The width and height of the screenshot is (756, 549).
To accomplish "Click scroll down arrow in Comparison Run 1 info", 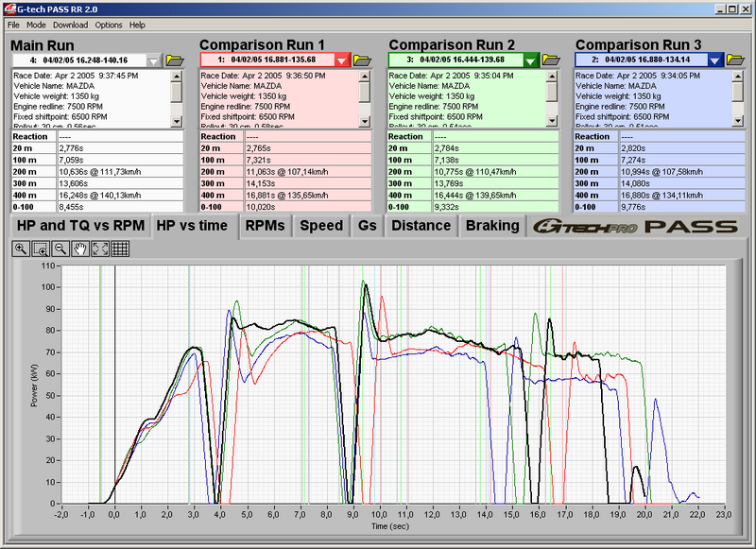I will [365, 122].
